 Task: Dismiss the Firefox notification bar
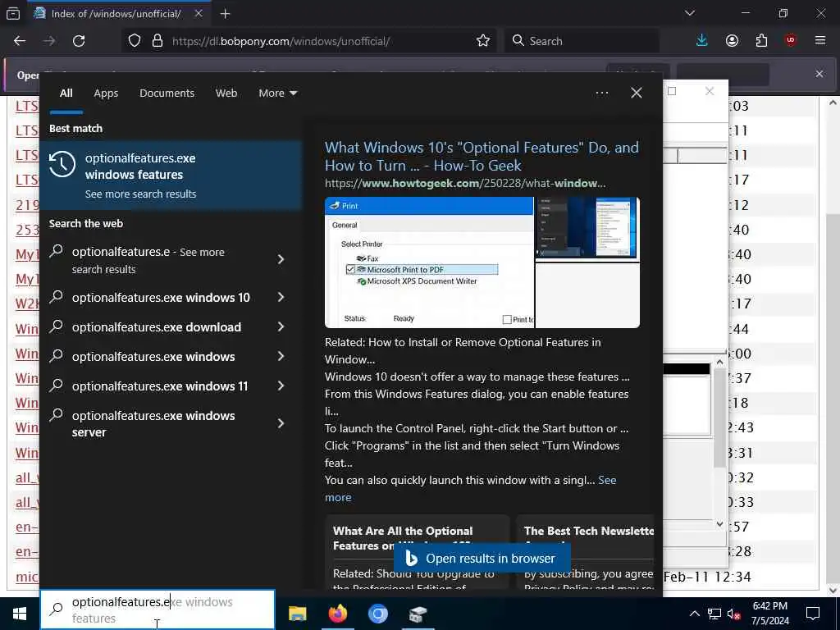pyautogui.click(x=819, y=74)
